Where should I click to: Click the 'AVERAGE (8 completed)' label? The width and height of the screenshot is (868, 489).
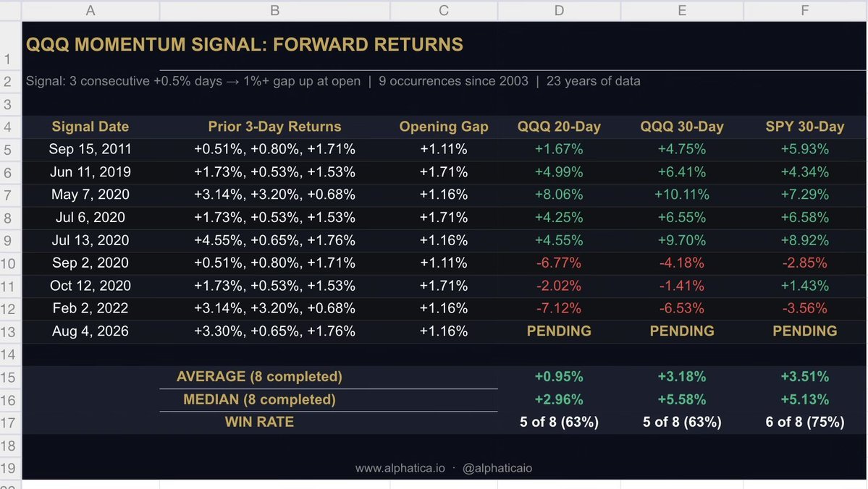pos(259,377)
